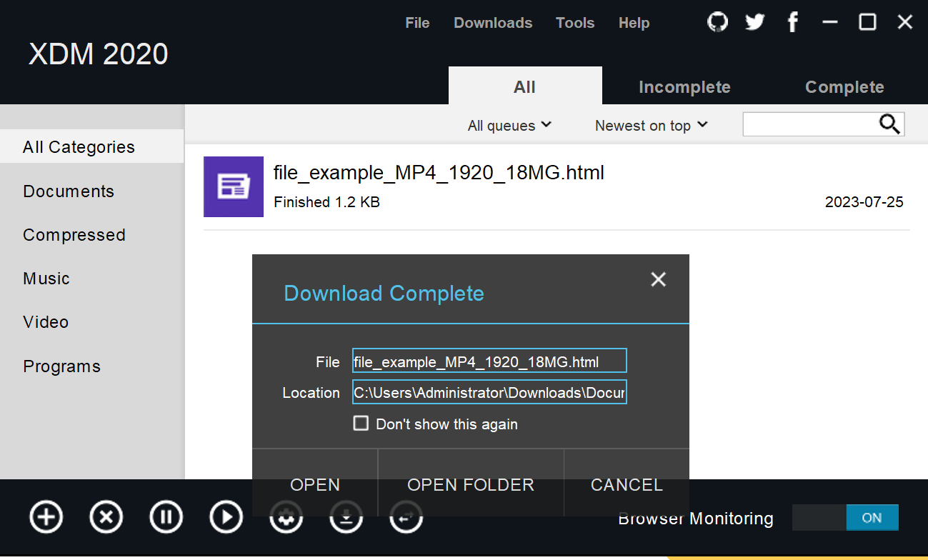The width and height of the screenshot is (928, 560).
Task: Click the refresh link icon
Action: click(x=406, y=516)
